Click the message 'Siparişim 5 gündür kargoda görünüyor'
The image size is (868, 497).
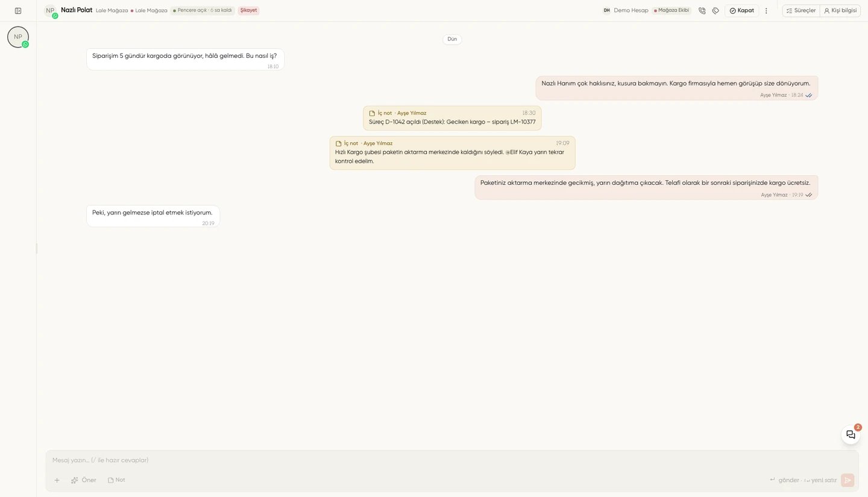185,59
